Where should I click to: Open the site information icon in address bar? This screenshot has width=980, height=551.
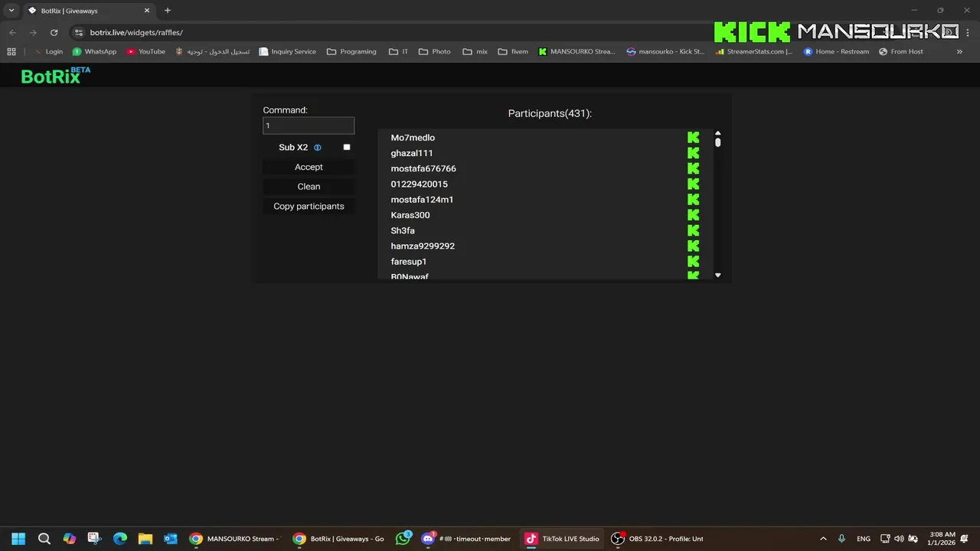78,32
